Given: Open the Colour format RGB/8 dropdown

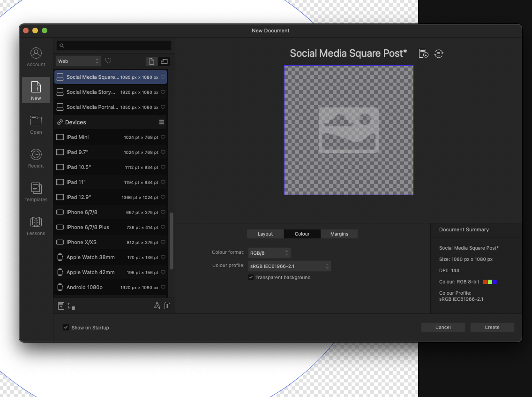Looking at the screenshot, I should coord(270,253).
